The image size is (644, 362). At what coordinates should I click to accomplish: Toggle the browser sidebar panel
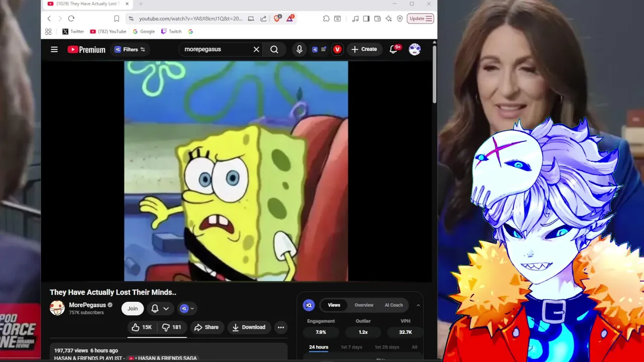click(366, 19)
